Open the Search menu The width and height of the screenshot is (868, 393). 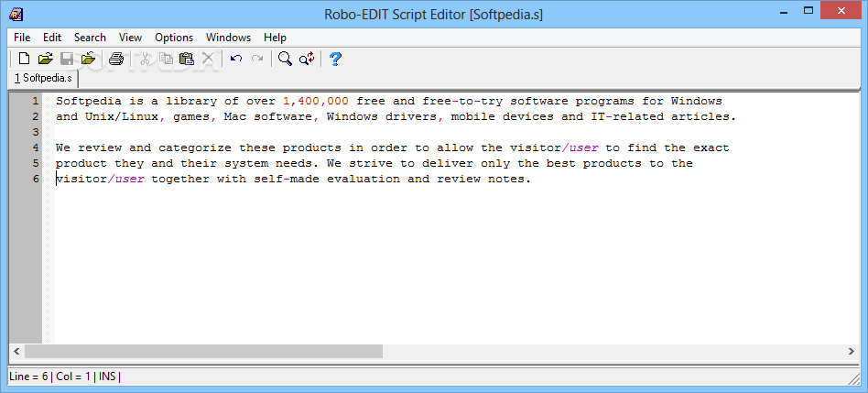(x=90, y=37)
